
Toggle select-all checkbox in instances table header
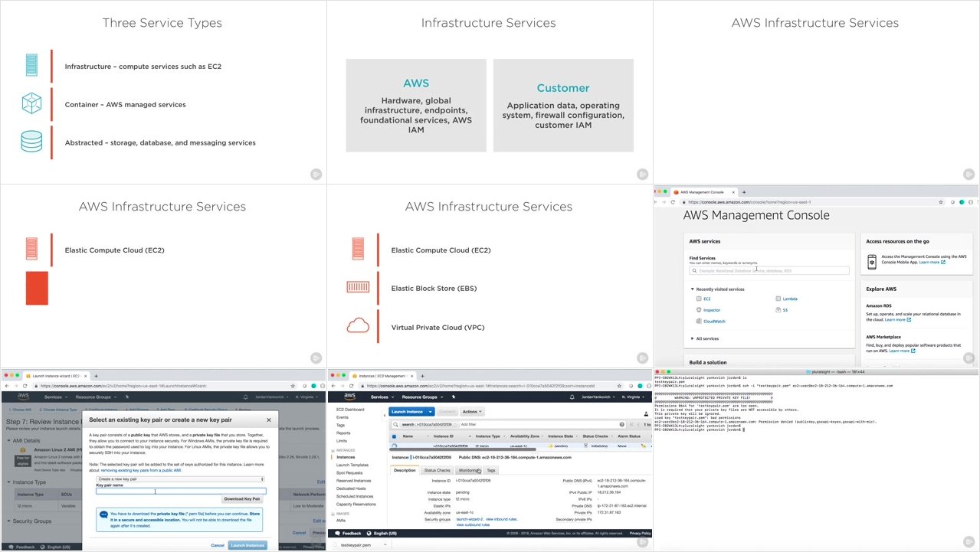[x=394, y=436]
